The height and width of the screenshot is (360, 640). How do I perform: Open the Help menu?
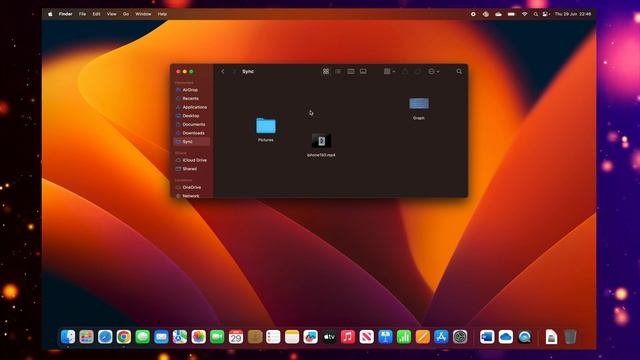[x=162, y=14]
